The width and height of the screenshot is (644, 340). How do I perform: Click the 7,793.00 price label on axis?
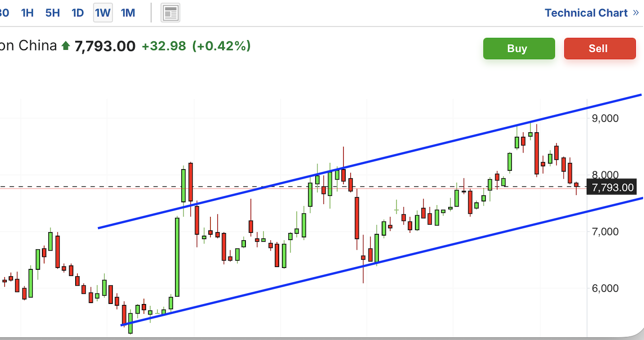click(x=612, y=187)
